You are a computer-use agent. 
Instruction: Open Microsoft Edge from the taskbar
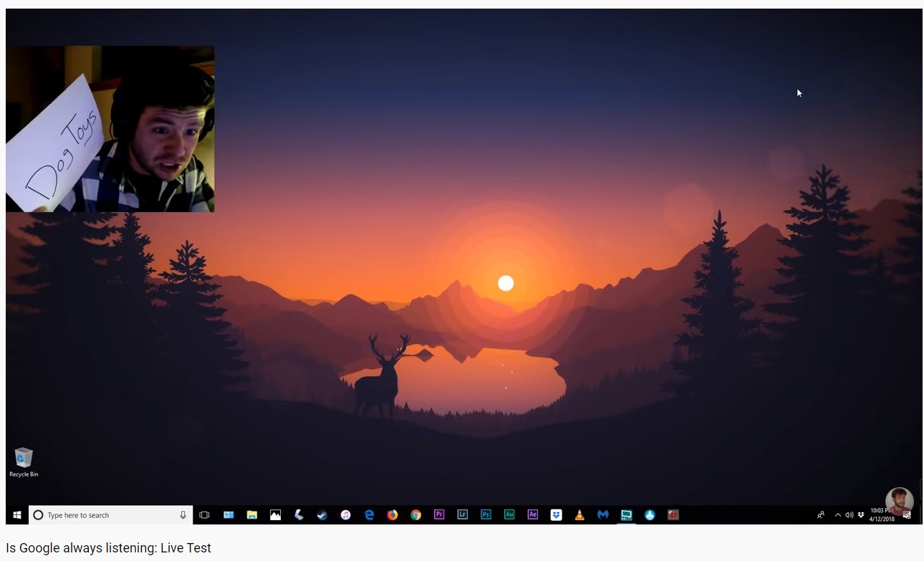(370, 515)
